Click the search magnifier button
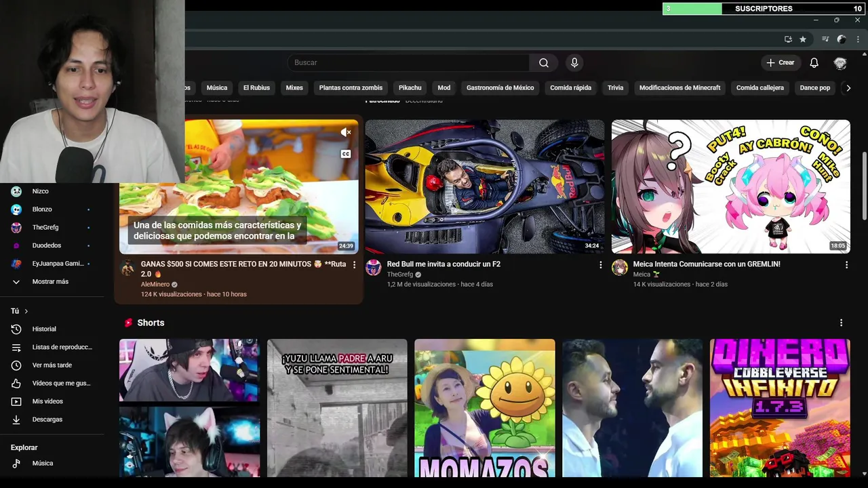The image size is (868, 488). (x=544, y=62)
